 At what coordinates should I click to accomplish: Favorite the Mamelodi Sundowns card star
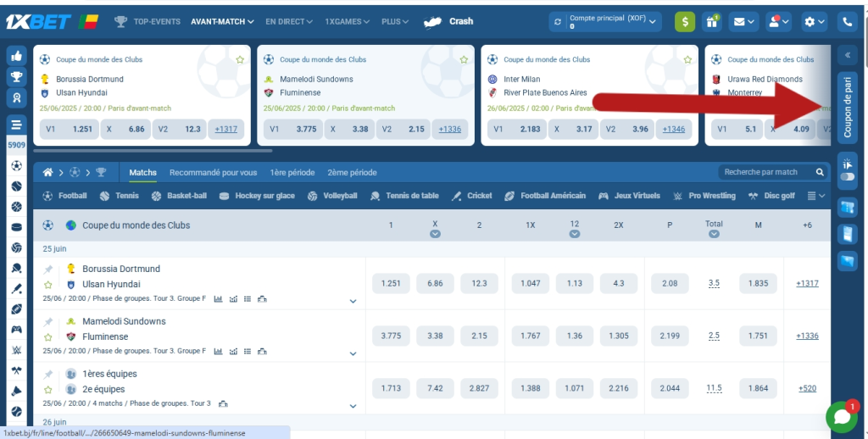(464, 59)
